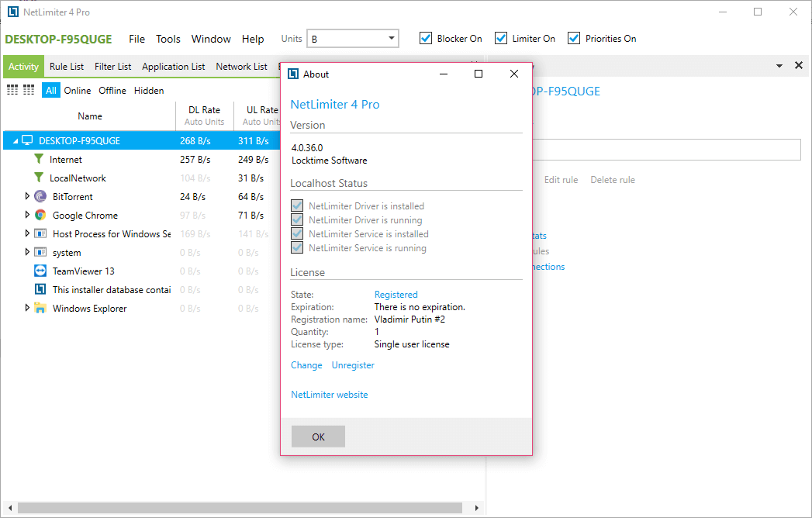Click the Service is installed checkbox
Image resolution: width=812 pixels, height=518 pixels.
point(297,233)
